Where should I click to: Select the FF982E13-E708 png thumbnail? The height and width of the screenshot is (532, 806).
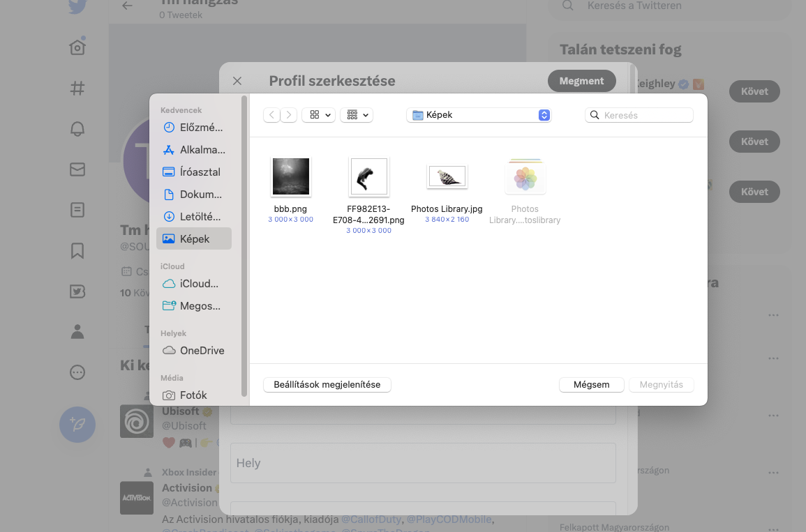point(369,176)
